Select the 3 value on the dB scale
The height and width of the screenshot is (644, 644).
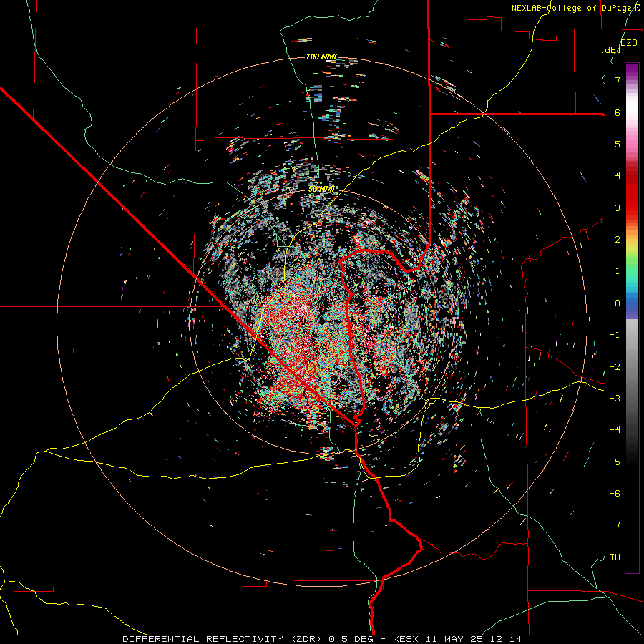click(618, 208)
